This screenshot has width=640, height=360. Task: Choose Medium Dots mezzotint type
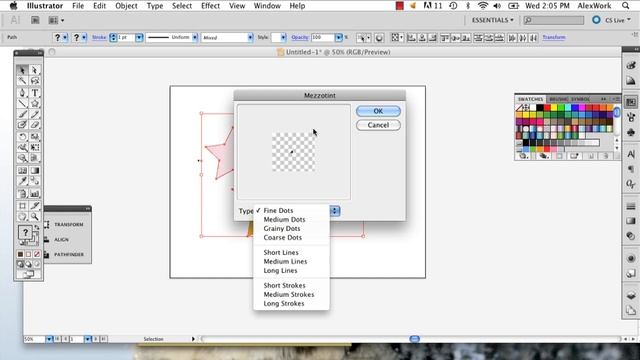284,220
